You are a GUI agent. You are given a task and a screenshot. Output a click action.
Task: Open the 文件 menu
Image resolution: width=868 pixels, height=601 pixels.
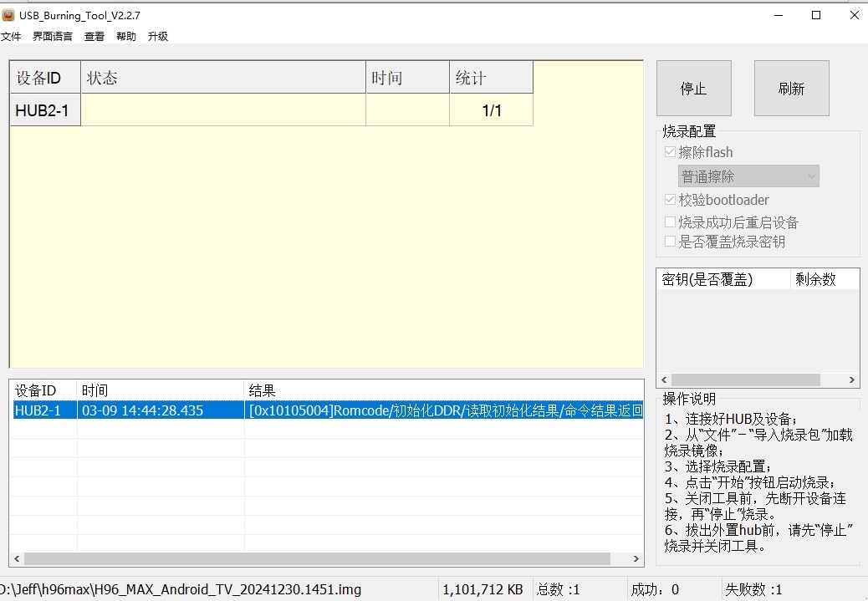click(10, 37)
